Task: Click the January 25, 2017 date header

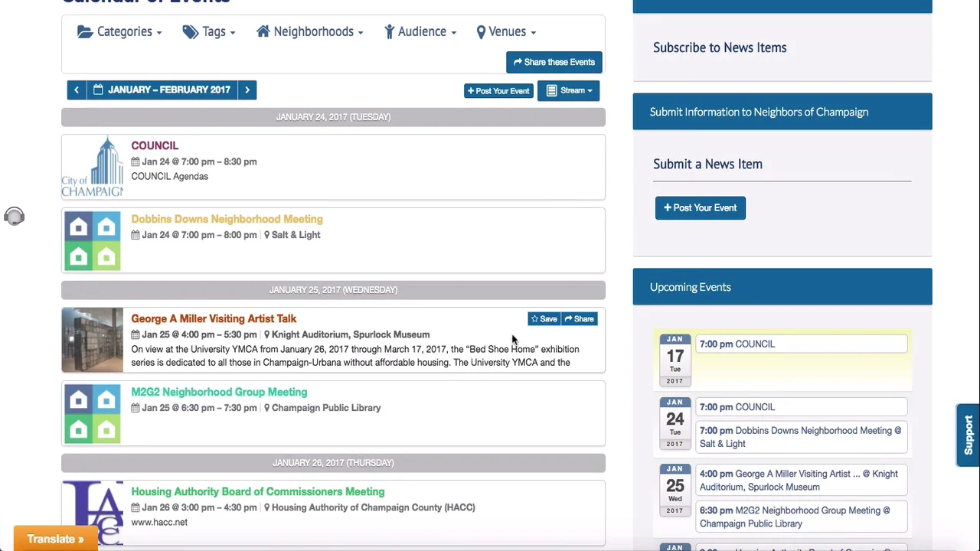Action: [x=333, y=290]
